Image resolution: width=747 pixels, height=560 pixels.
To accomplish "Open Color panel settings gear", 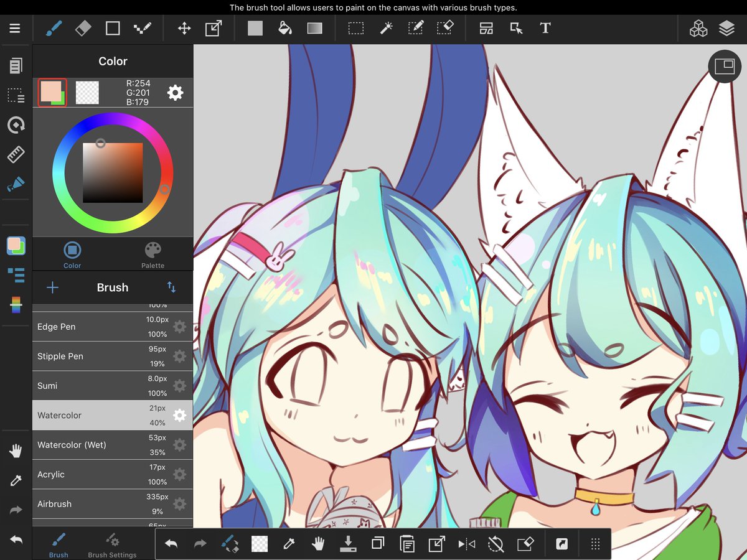I will pyautogui.click(x=176, y=93).
